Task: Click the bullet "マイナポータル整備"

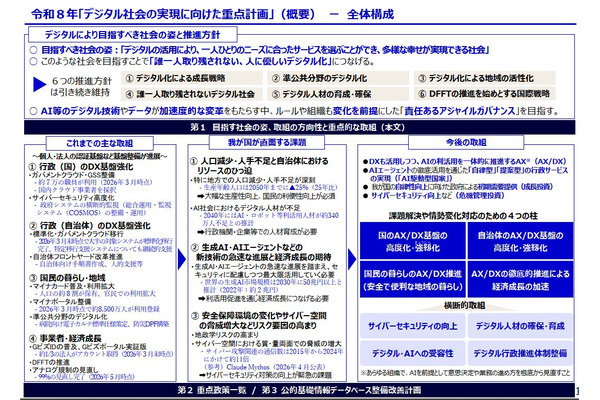Action: pos(60,301)
